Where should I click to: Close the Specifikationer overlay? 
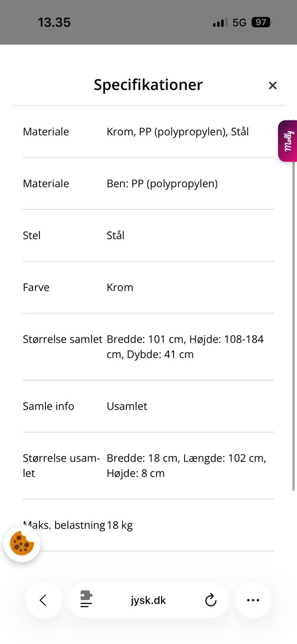272,85
